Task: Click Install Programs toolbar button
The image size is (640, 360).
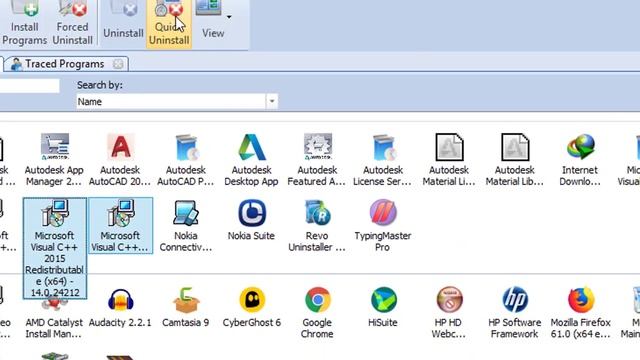Action: coord(24,24)
